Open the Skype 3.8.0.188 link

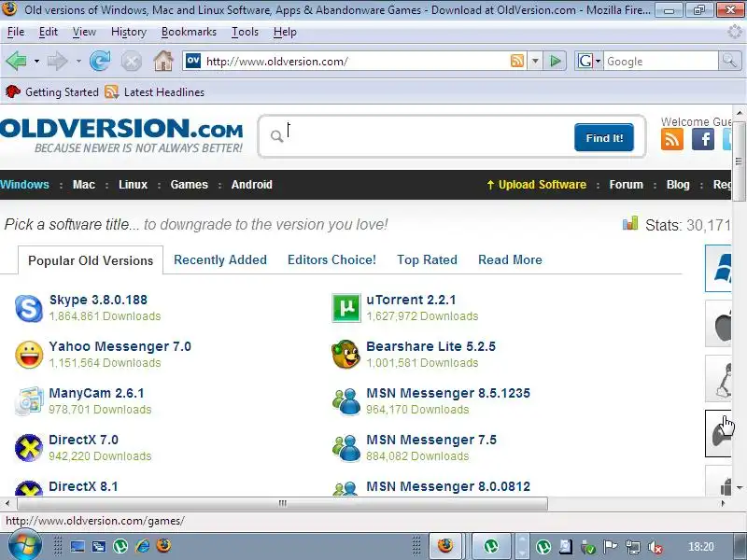pyautogui.click(x=98, y=300)
